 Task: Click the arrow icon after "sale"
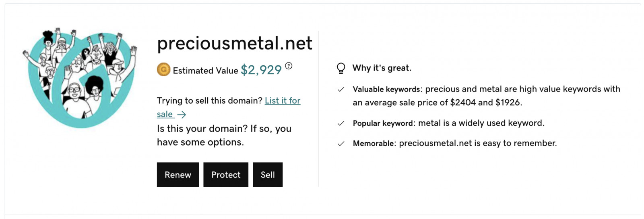tap(182, 115)
